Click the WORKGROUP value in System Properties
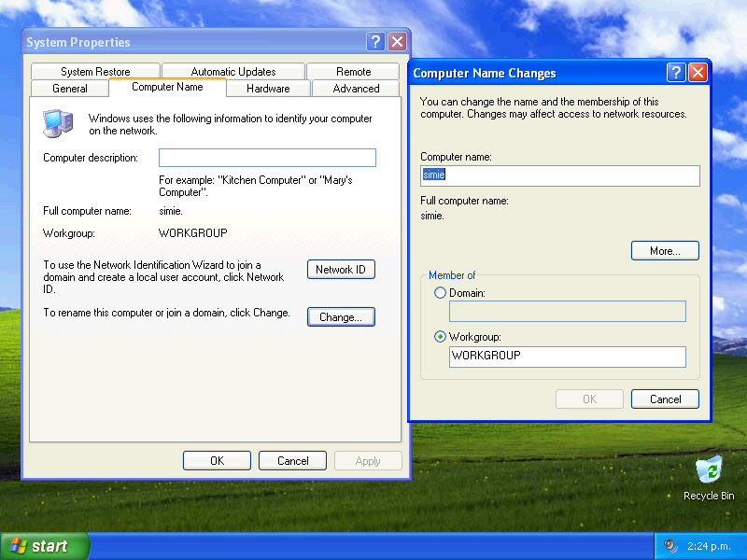Screen dimensions: 747x560 [193, 232]
